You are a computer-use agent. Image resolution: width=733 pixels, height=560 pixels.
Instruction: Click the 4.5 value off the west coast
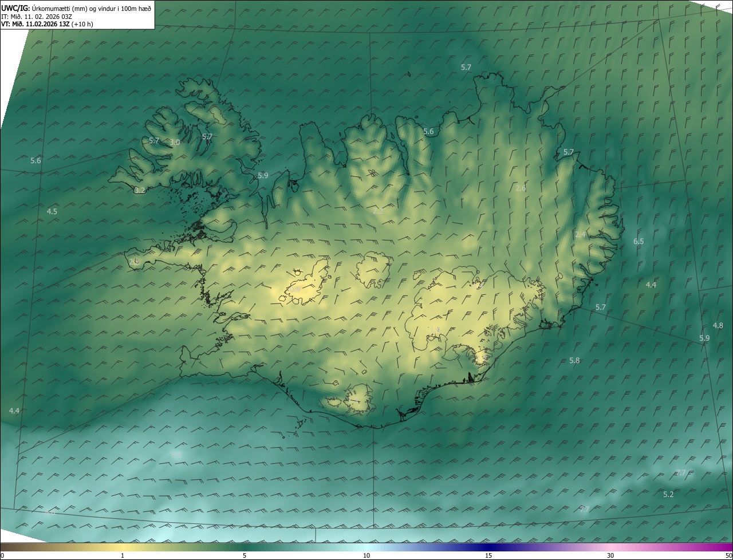coord(52,212)
